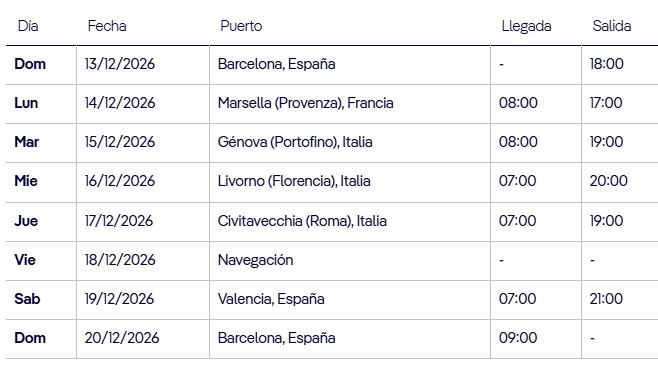Click date 14/12/2026 cell
The height and width of the screenshot is (367, 658).
click(120, 103)
